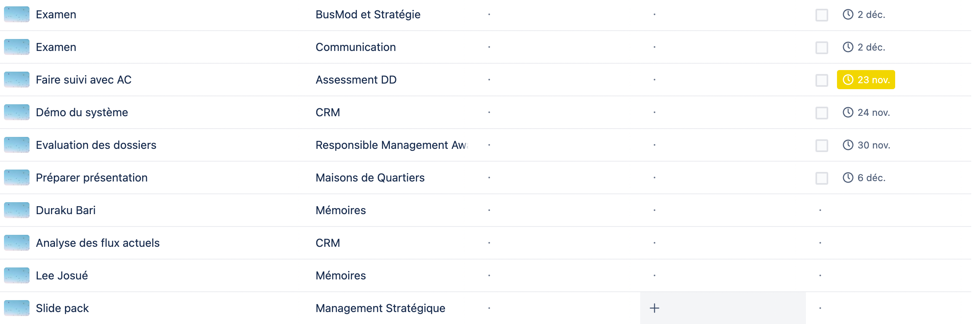Click the card cover thumbnail for Faire suivi avec AC
Image resolution: width=980 pixels, height=324 pixels.
tap(17, 80)
